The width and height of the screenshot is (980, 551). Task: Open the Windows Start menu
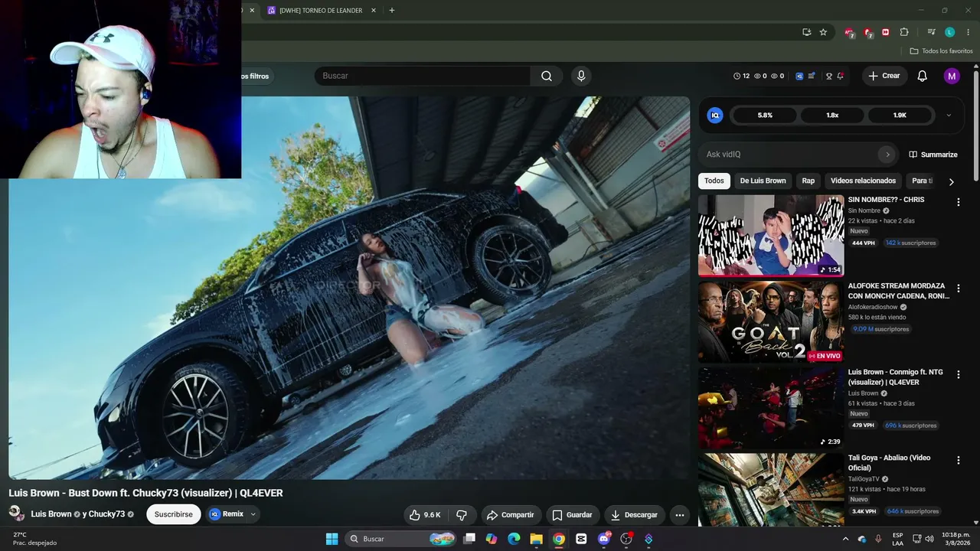tap(332, 539)
